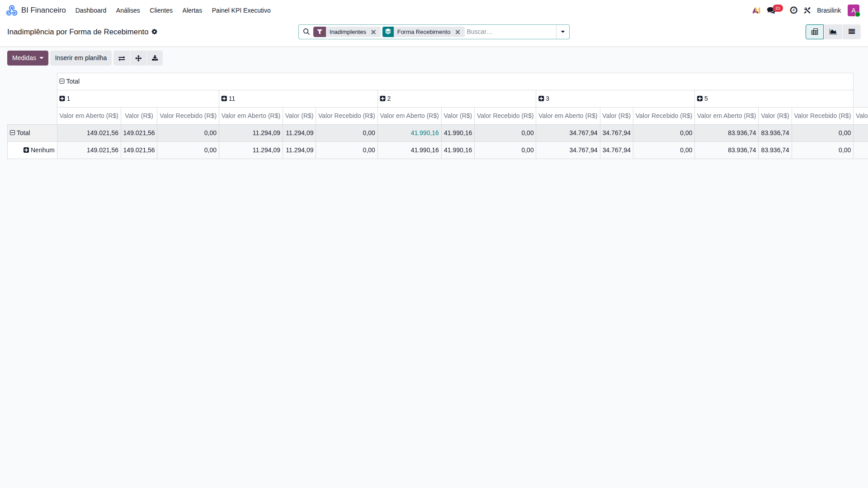The image size is (868, 488).
Task: Open the activities clock icon
Action: pyautogui.click(x=793, y=10)
